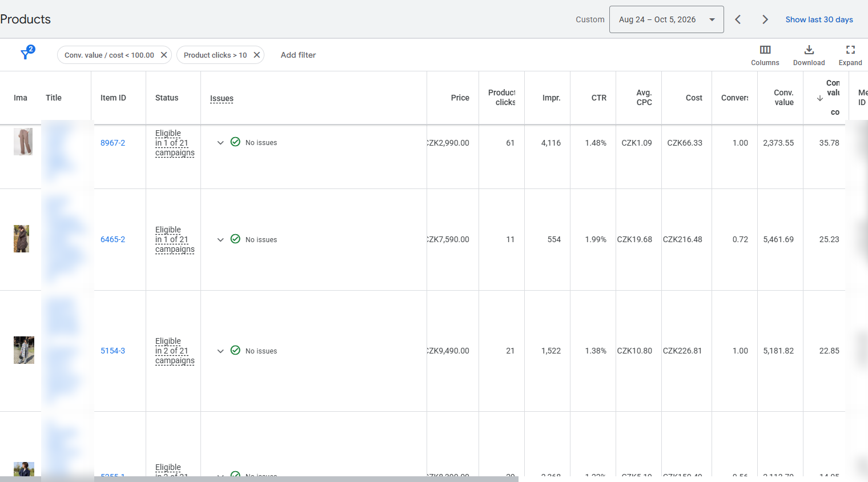Click the eligible campaigns status for 5154-3

coord(175,351)
